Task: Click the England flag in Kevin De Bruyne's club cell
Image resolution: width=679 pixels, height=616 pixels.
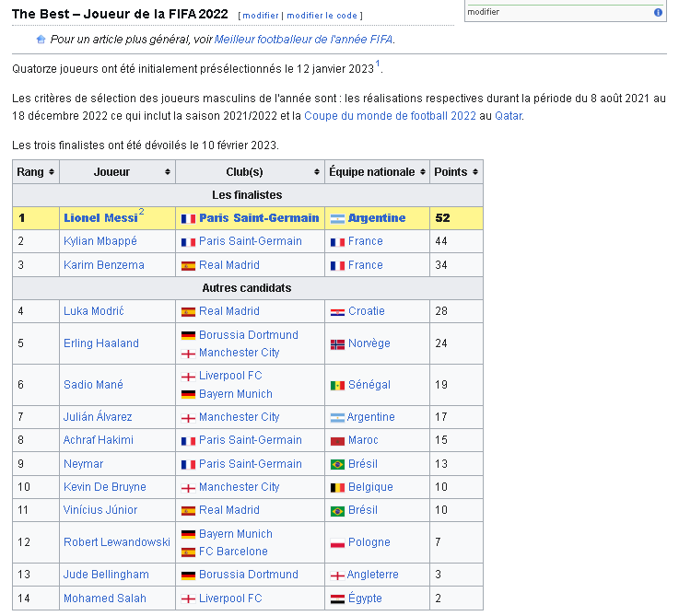Action: (188, 488)
